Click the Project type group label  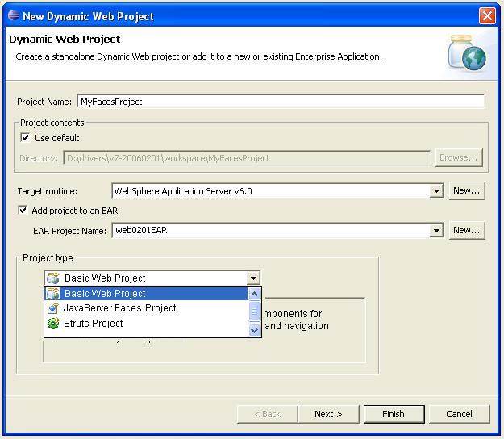tap(48, 258)
